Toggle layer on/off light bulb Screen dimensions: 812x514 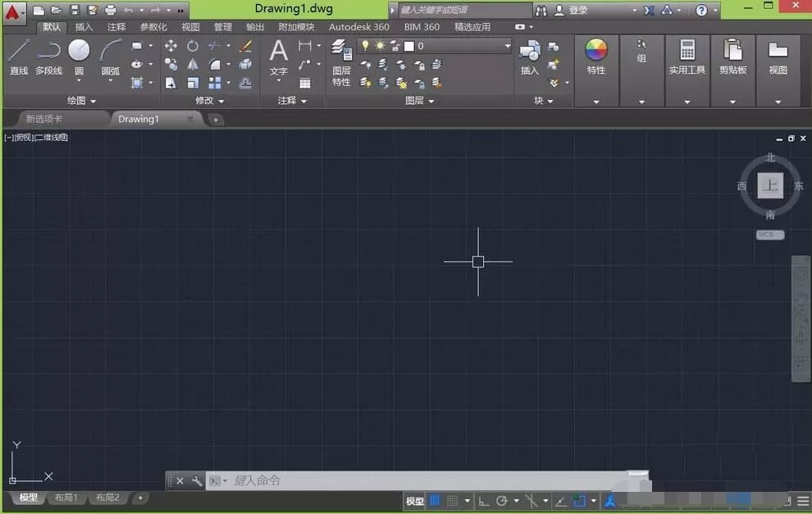click(x=365, y=46)
